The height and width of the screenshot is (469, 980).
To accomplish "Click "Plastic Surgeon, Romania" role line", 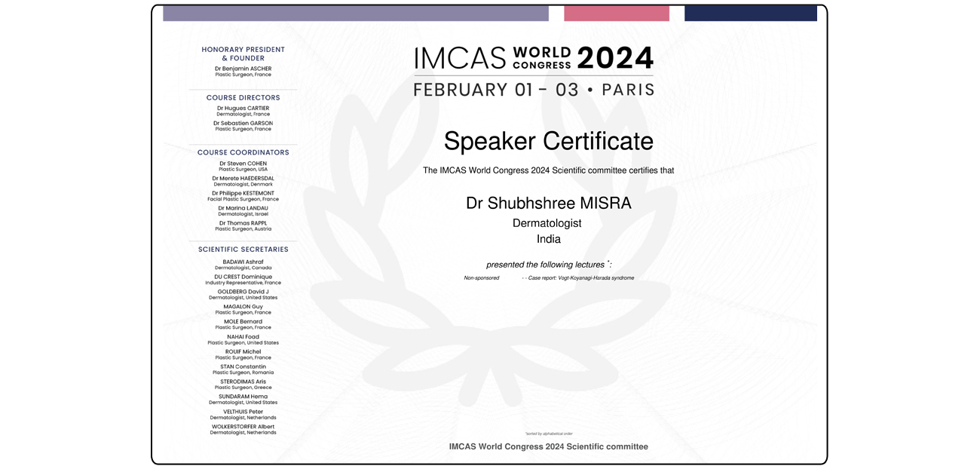I will pyautogui.click(x=243, y=372).
